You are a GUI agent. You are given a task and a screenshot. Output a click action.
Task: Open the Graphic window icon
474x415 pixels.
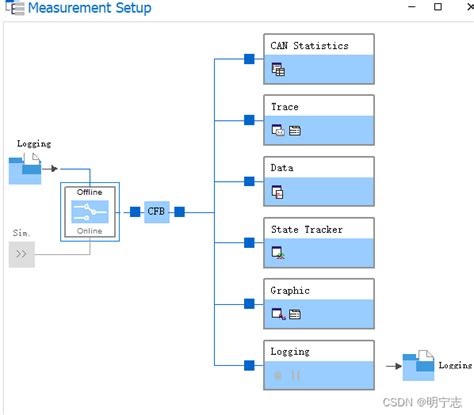pyautogui.click(x=279, y=314)
